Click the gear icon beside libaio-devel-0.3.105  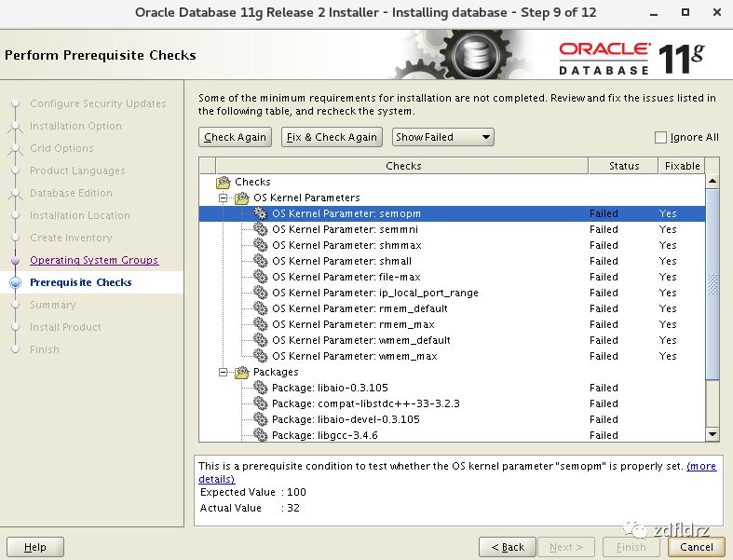click(260, 419)
